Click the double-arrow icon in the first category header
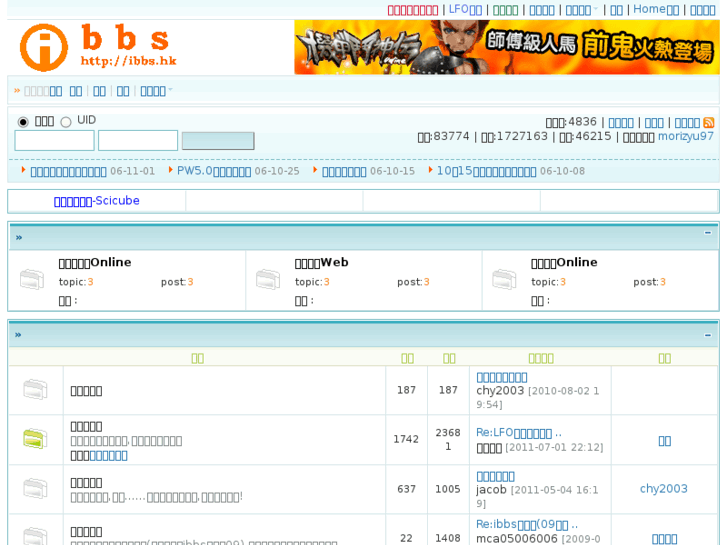 [x=19, y=237]
